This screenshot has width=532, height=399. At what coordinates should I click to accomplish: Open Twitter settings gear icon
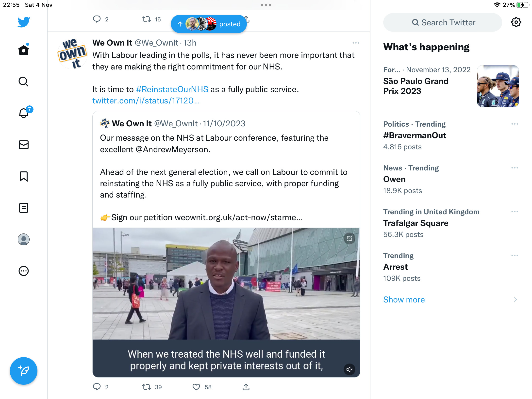coord(516,22)
